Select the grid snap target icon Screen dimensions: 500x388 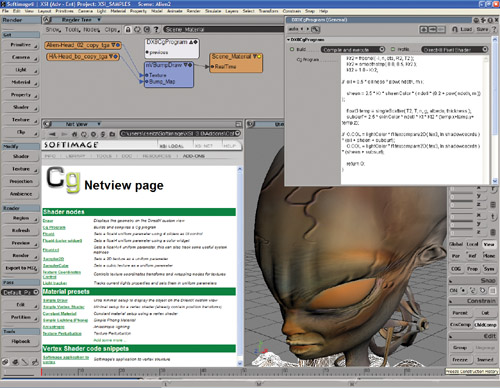[492, 291]
